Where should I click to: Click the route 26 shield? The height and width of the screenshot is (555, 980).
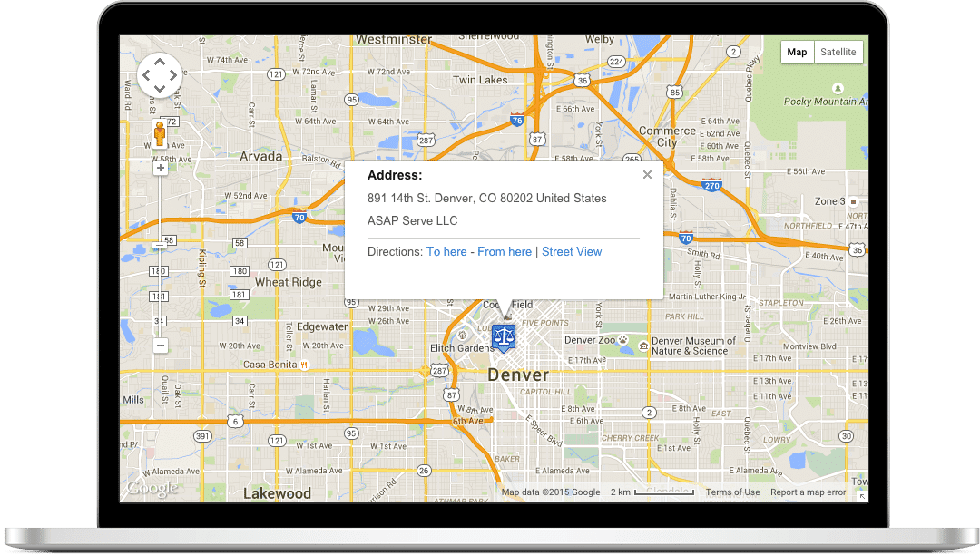424,470
